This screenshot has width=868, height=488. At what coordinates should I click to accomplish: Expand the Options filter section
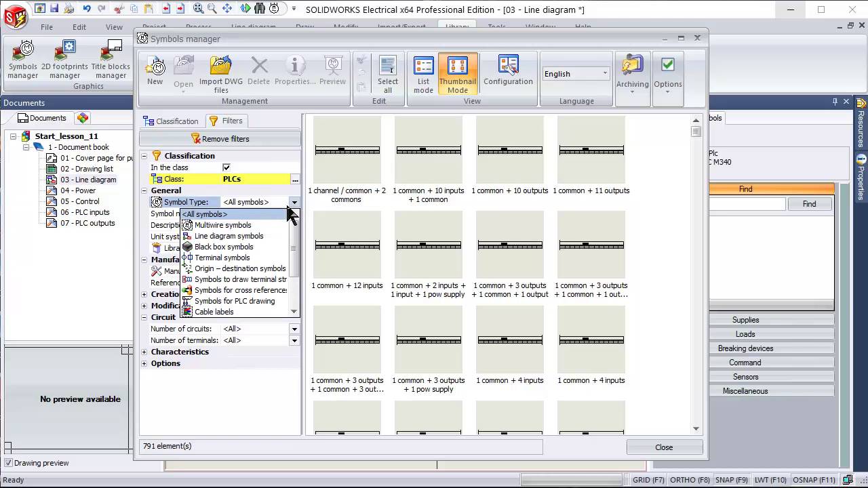coord(144,363)
